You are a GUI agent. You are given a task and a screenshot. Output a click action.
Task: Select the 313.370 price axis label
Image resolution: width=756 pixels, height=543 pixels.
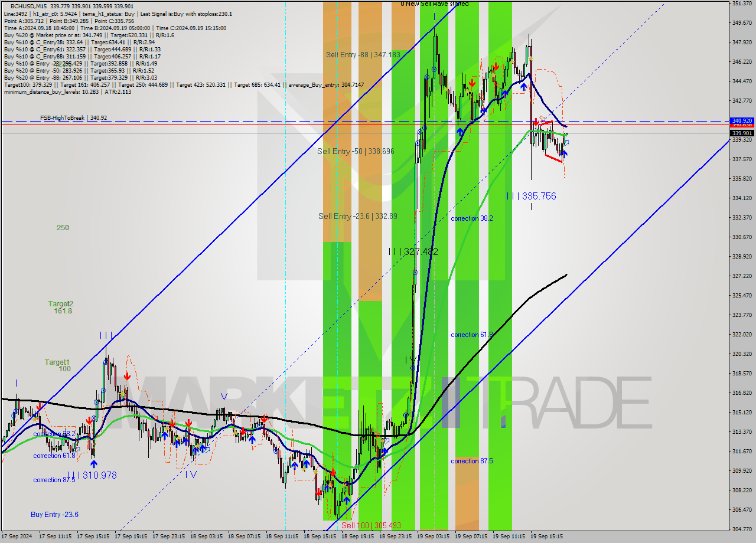[x=742, y=432]
